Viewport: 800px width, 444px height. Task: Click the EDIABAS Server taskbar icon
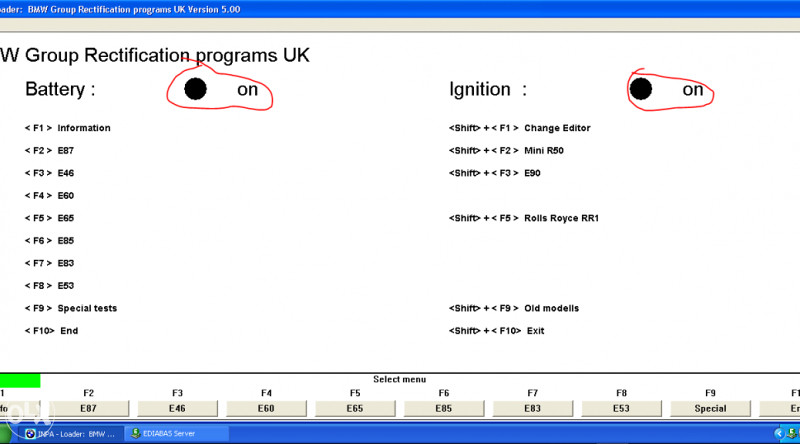(x=136, y=434)
